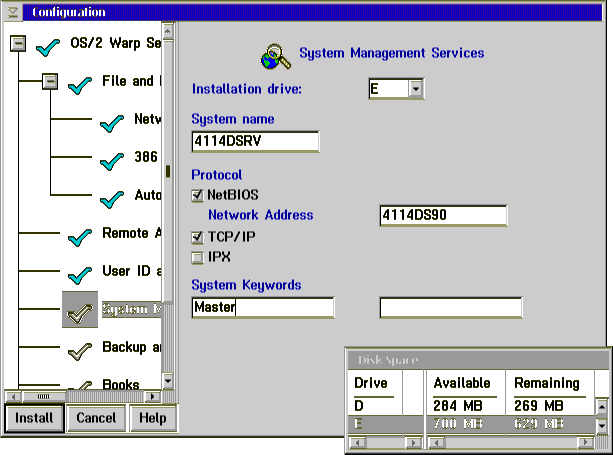
Task: Click the Install button
Action: (34, 418)
